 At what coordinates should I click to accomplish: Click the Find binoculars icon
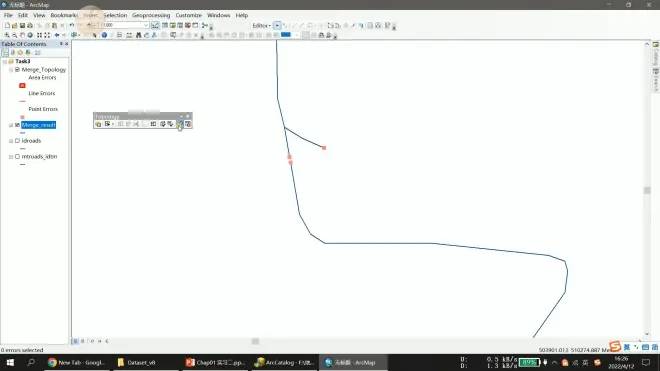138,35
